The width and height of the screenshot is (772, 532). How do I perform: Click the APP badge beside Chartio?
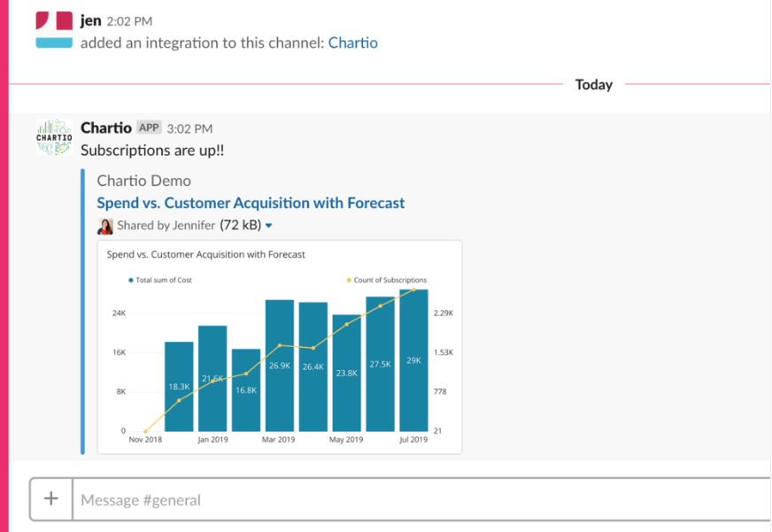click(x=148, y=127)
